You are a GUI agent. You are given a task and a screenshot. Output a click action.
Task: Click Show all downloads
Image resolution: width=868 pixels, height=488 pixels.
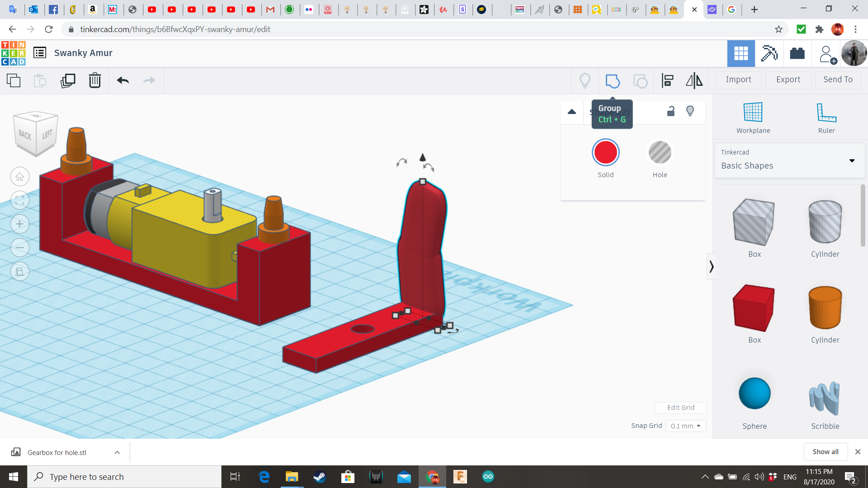(826, 452)
